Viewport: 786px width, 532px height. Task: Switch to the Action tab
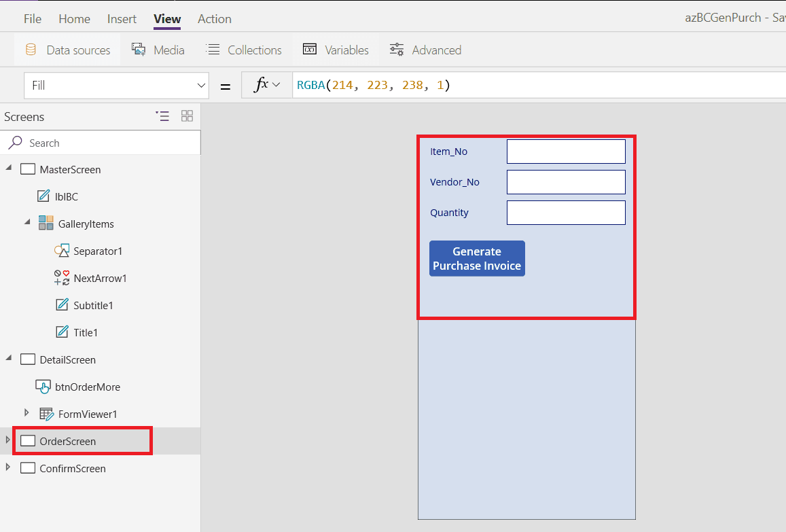pyautogui.click(x=215, y=19)
